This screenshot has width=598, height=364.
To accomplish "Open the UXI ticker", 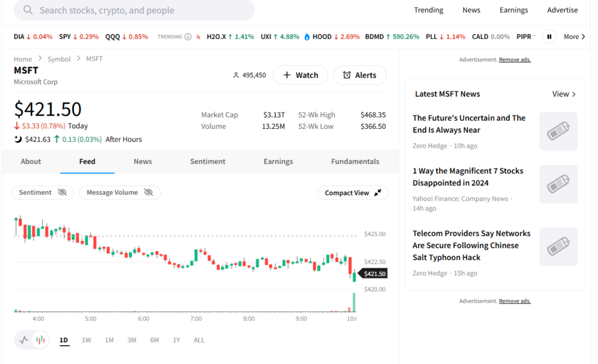I will (280, 37).
